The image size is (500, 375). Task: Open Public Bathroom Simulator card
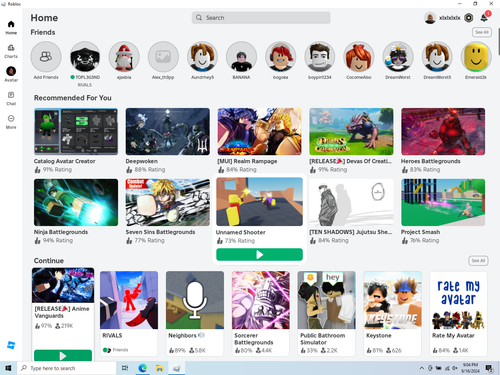tap(327, 313)
